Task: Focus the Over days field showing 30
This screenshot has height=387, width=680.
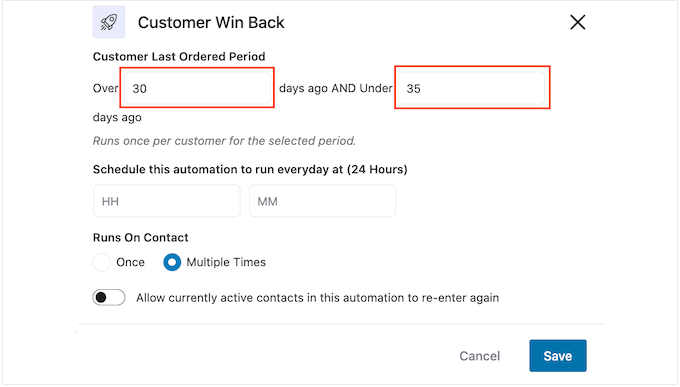Action: [197, 88]
